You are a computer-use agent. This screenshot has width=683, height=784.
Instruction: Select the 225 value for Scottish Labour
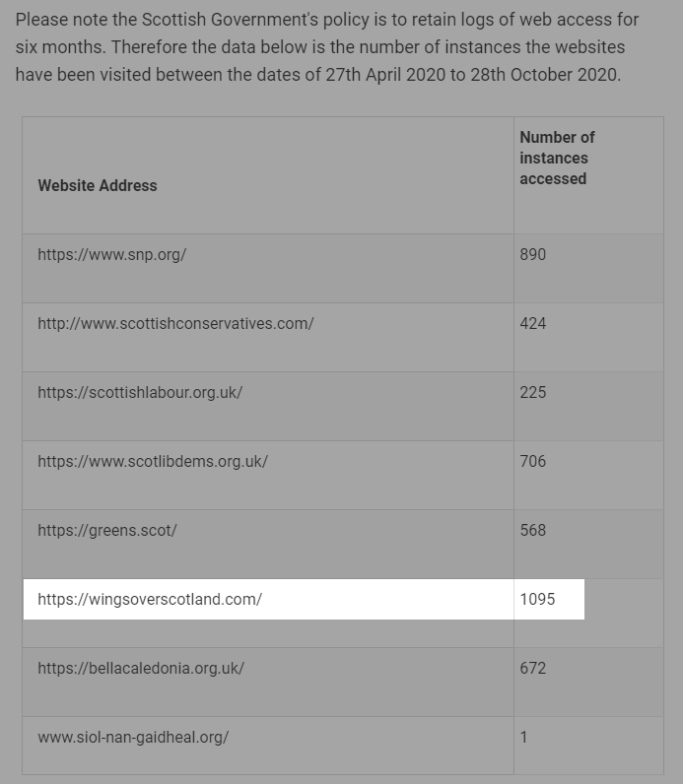(532, 393)
